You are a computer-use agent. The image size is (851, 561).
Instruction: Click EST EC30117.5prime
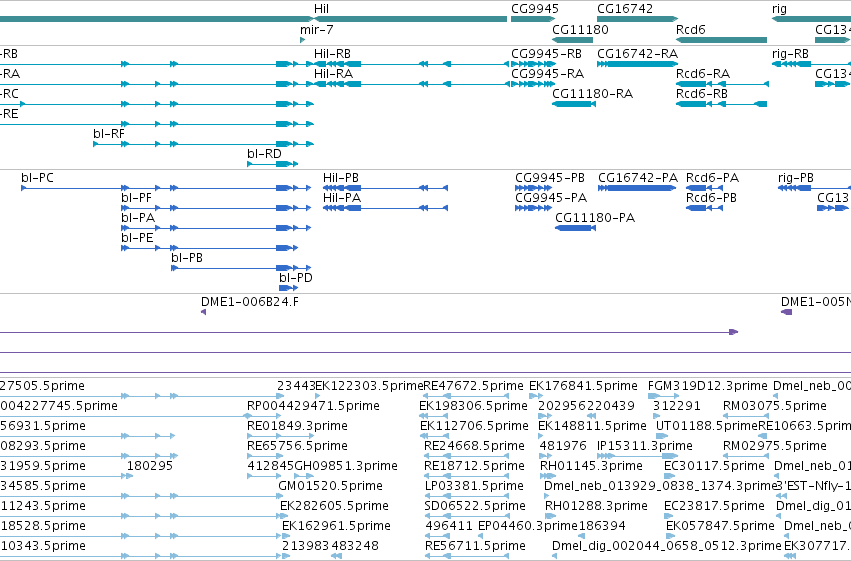coord(714,466)
